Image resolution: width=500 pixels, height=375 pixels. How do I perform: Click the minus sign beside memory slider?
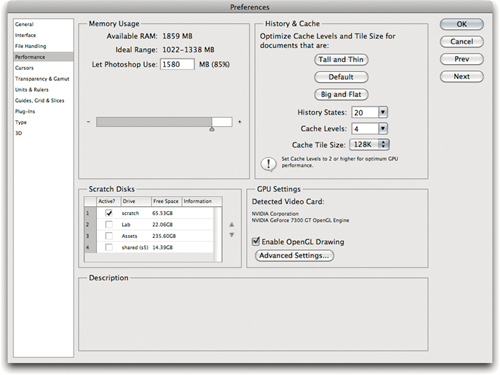pyautogui.click(x=88, y=122)
